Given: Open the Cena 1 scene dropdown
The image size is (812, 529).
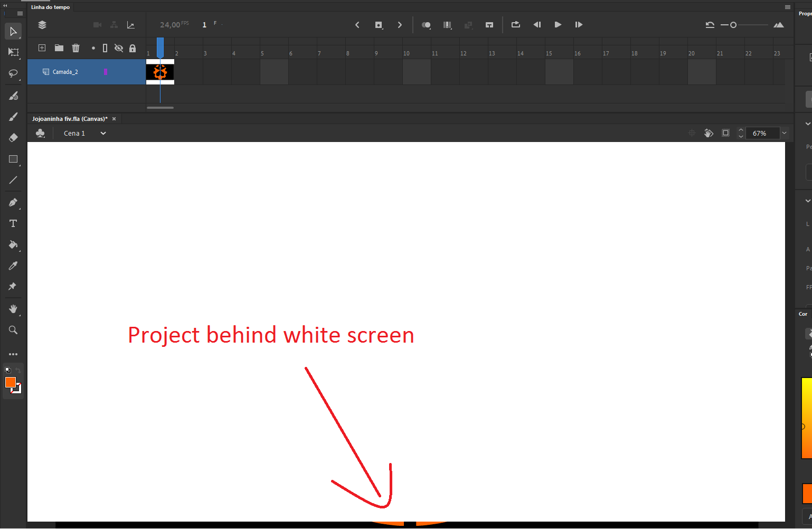Looking at the screenshot, I should coord(102,133).
